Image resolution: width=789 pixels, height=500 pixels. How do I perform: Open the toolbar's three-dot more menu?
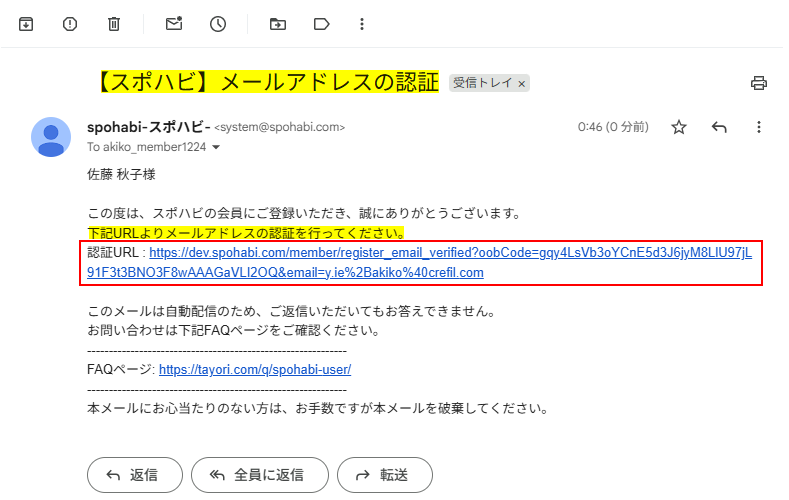[x=362, y=24]
